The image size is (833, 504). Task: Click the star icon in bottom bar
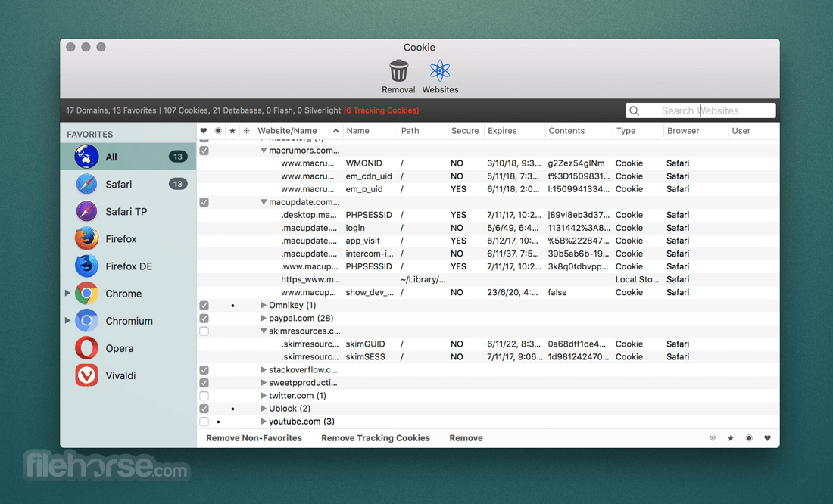pyautogui.click(x=731, y=438)
